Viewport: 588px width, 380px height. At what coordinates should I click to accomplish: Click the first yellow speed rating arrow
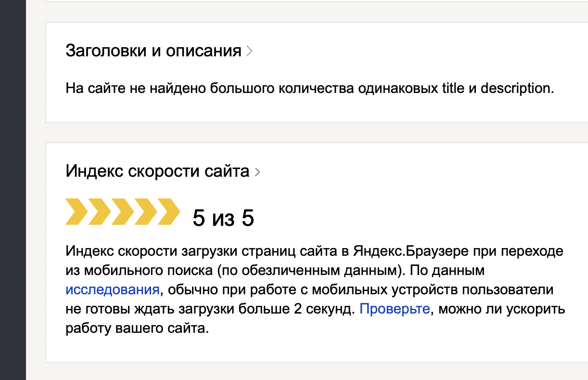coord(77,211)
